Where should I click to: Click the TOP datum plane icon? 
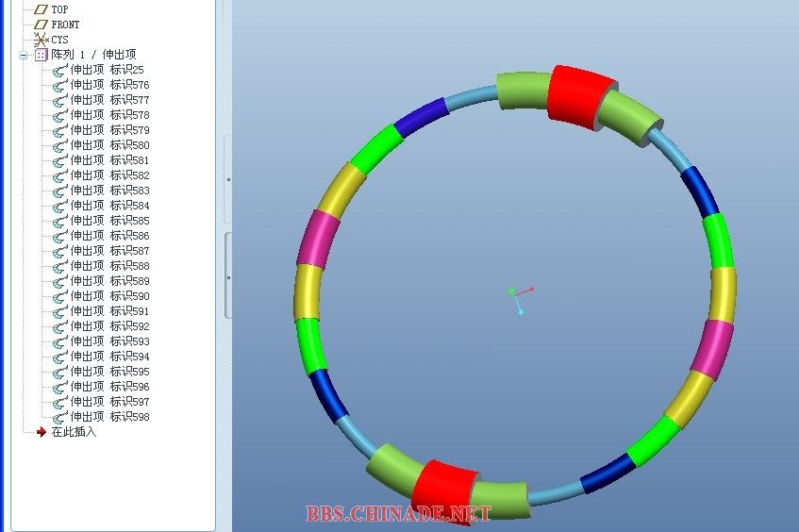(41, 9)
